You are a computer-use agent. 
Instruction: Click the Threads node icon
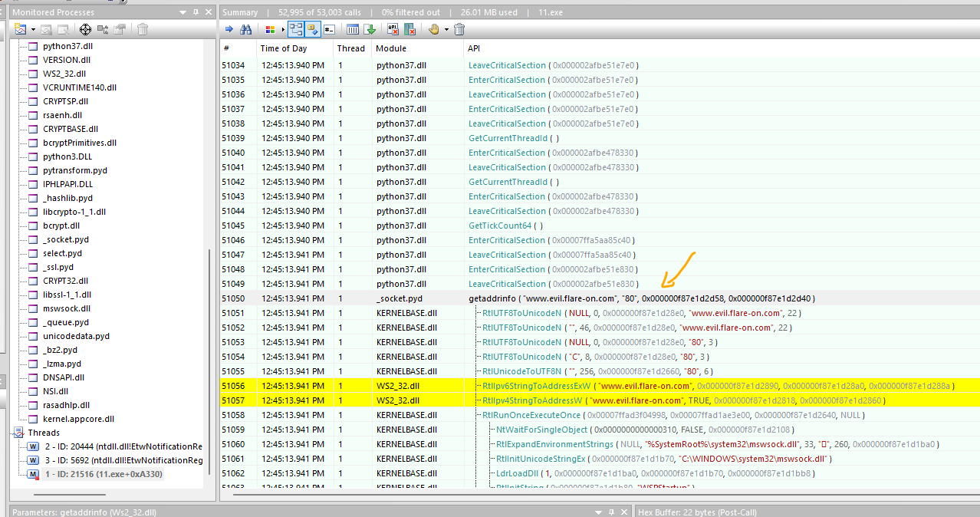coord(19,433)
